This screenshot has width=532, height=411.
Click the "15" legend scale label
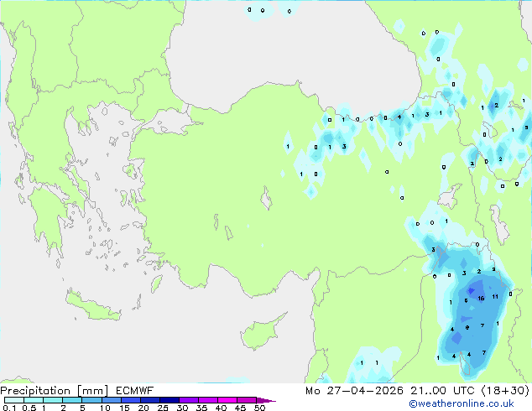(x=124, y=408)
